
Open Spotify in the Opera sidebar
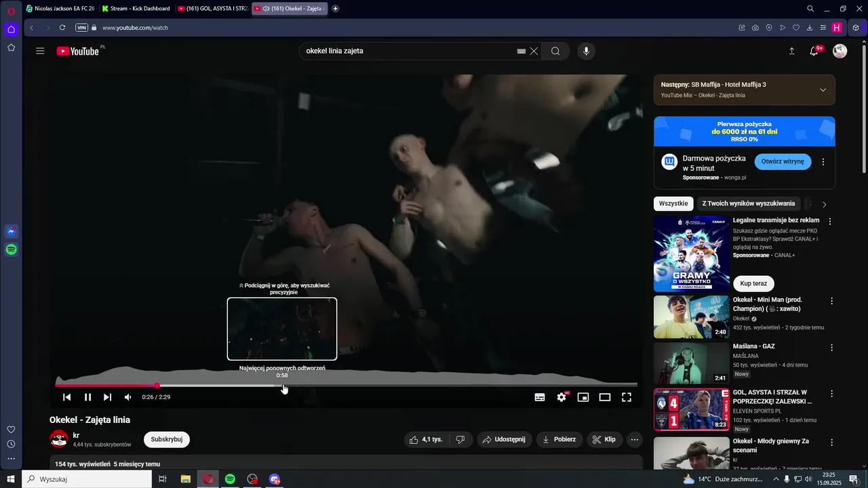tap(11, 249)
